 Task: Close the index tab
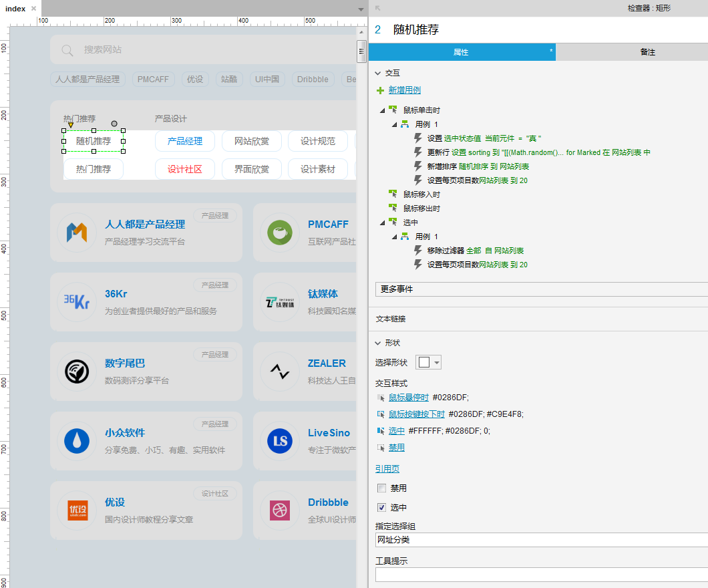click(33, 9)
